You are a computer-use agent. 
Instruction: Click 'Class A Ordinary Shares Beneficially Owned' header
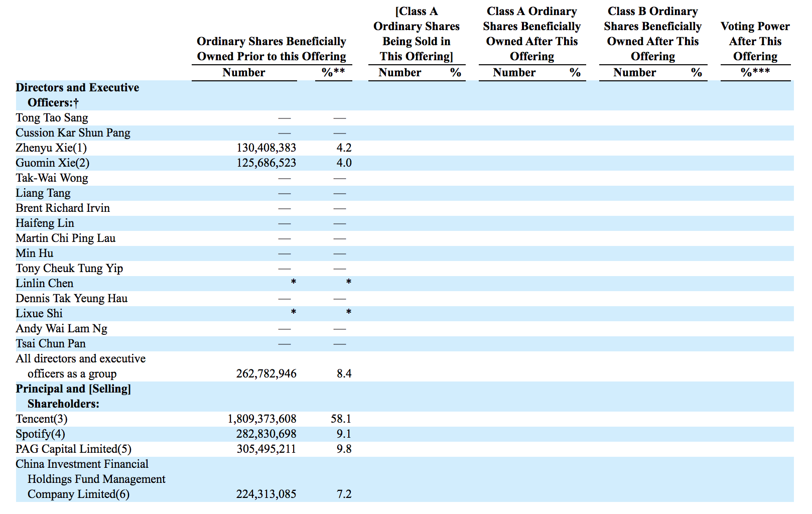[x=532, y=34]
